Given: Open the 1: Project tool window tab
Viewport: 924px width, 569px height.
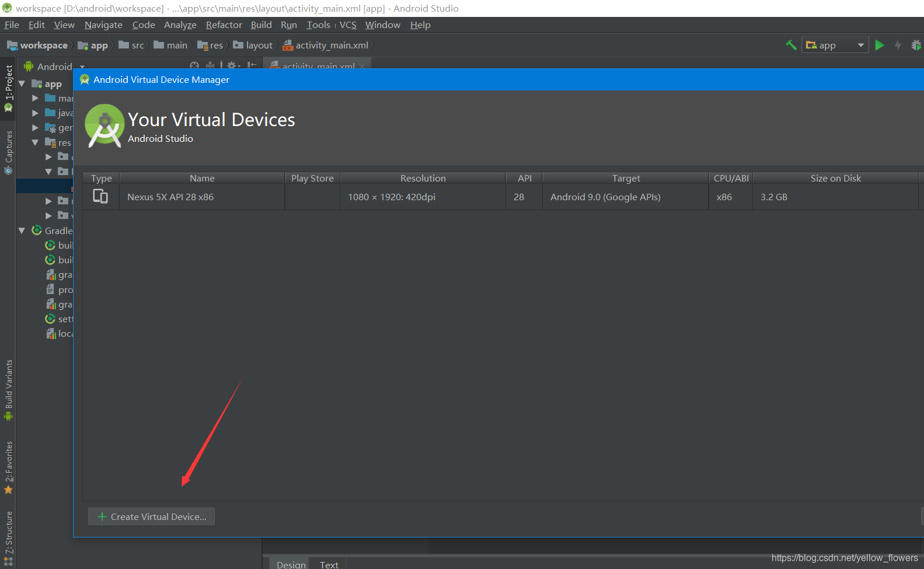Looking at the screenshot, I should [8, 88].
